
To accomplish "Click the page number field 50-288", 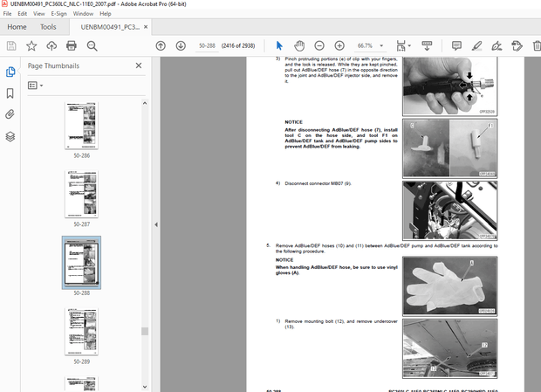I will (207, 45).
